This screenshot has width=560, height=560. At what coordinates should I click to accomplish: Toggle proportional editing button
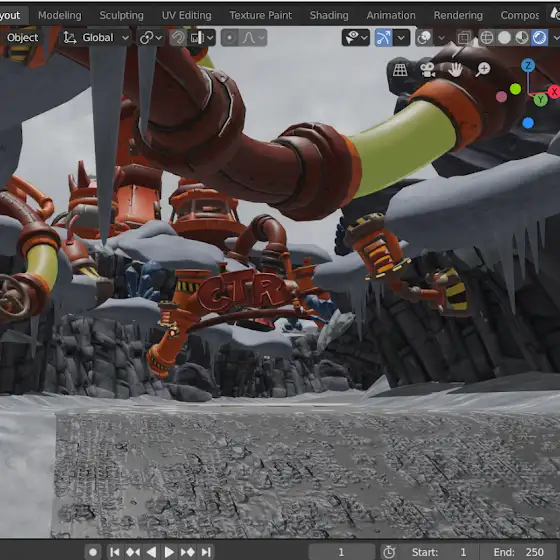pos(230,38)
